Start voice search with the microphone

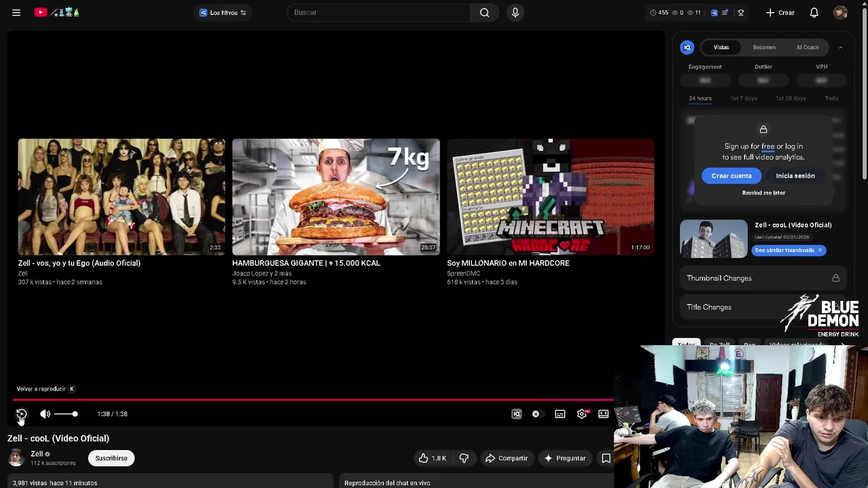pos(515,12)
